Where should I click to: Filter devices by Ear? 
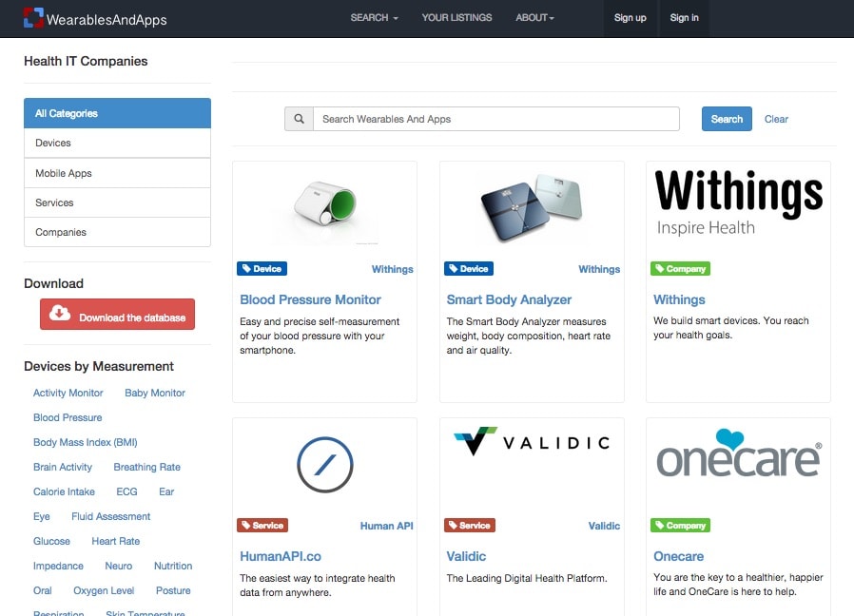[x=166, y=491]
